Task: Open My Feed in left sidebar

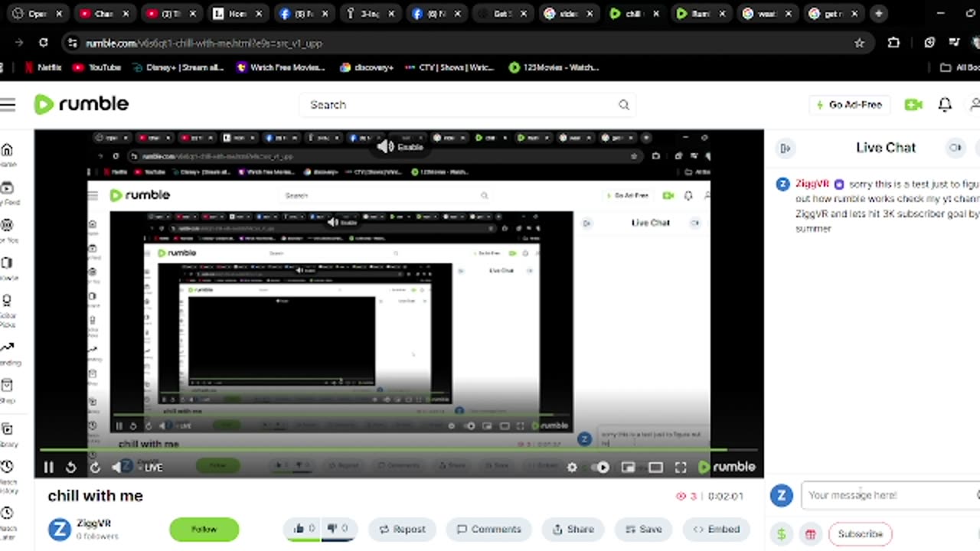Action: coord(7,193)
